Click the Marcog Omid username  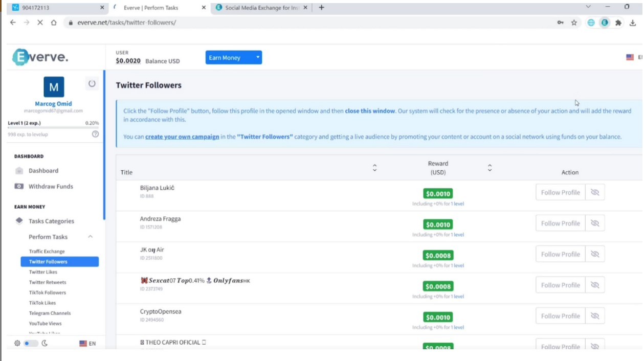(54, 104)
